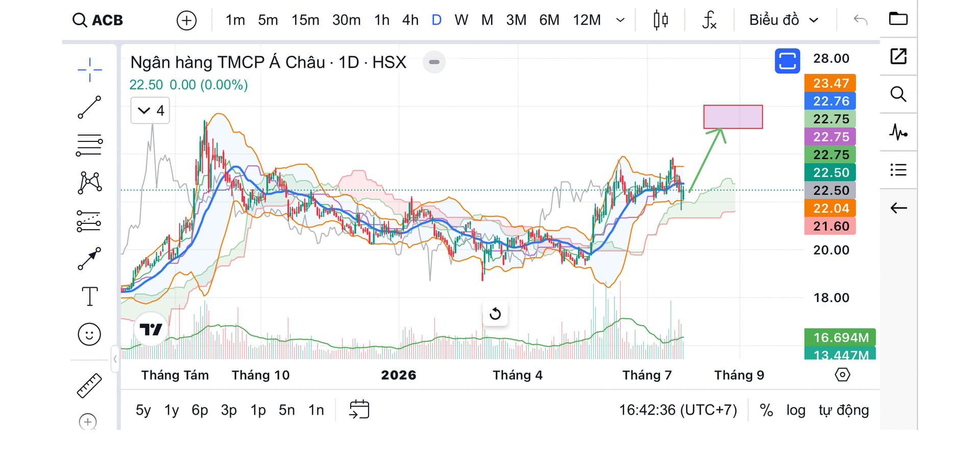Viewport: 980px width, 452px height.
Task: Open the pulse activity icon in right sidebar
Action: point(898,132)
